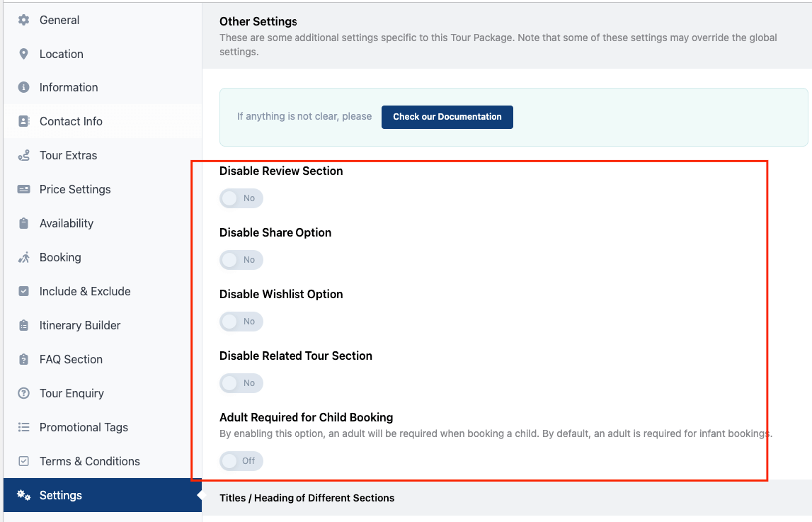Switch the Disable Wishlist Option toggle
Viewport: 812px width, 522px height.
(x=241, y=321)
